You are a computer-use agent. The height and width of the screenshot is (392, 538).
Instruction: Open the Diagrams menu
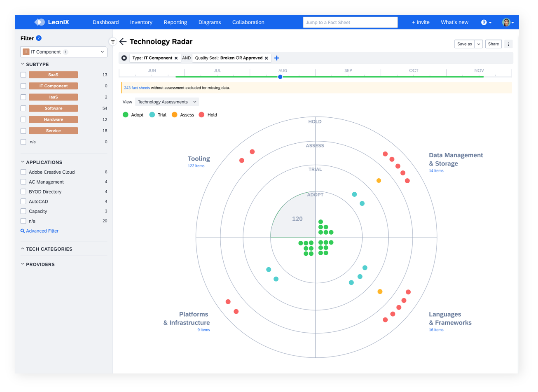pos(210,22)
